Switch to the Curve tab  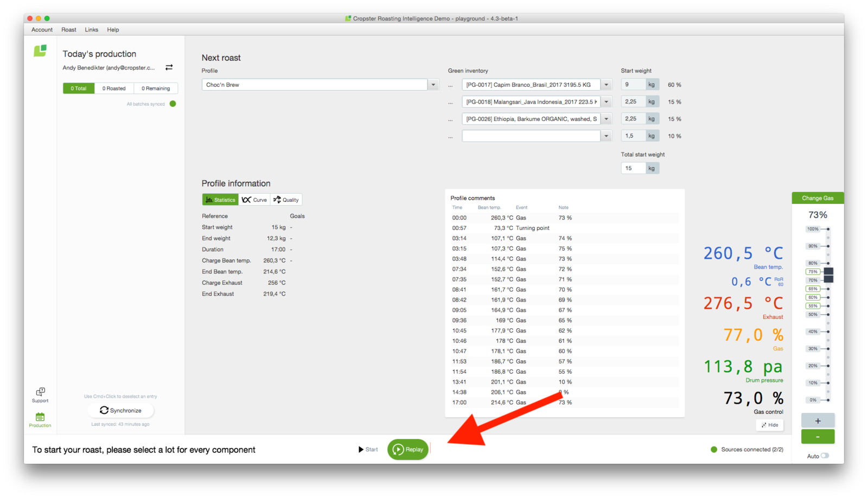click(x=254, y=200)
